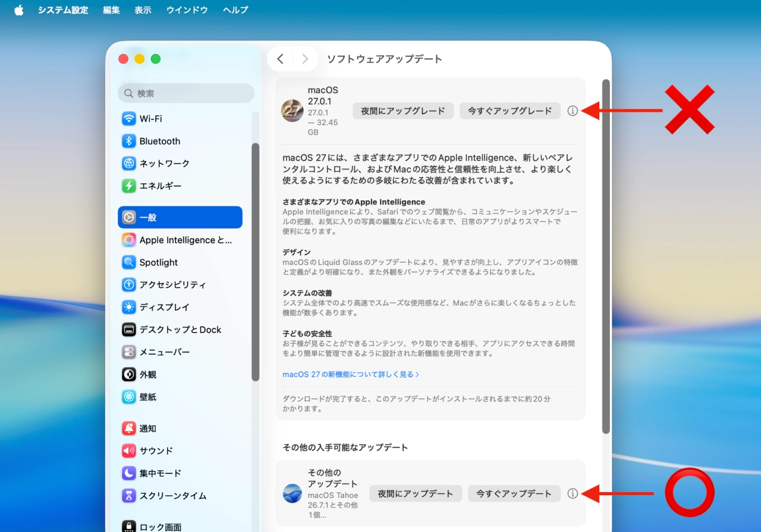Open the サウンド speaker icon

(129, 451)
